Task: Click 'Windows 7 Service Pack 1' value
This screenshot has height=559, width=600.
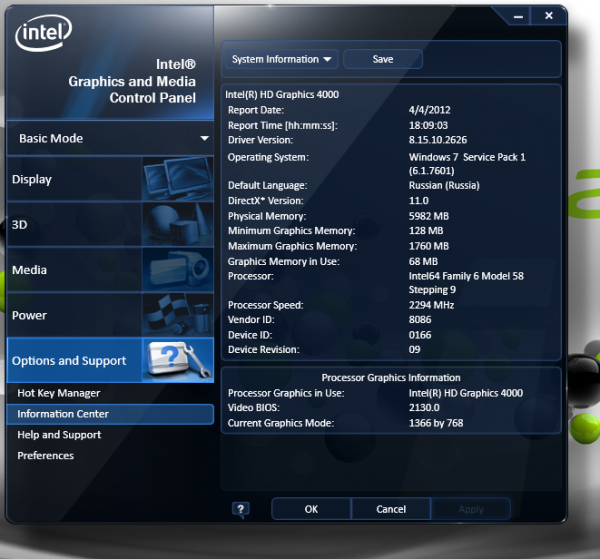Action: (x=467, y=157)
